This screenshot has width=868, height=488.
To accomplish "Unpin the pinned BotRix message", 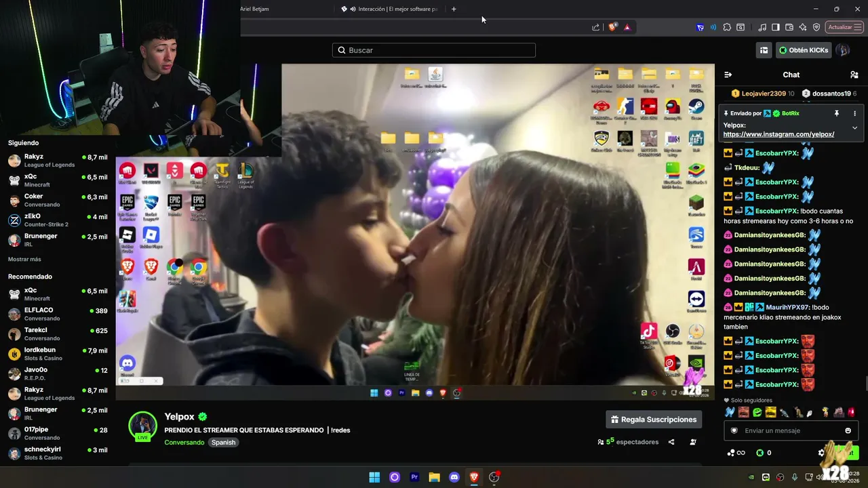I will point(837,113).
